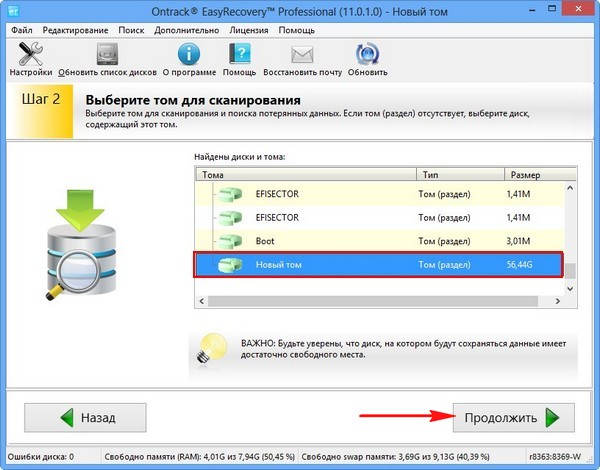
Task: Click the Обновить update globe icon
Action: pyautogui.click(x=367, y=59)
